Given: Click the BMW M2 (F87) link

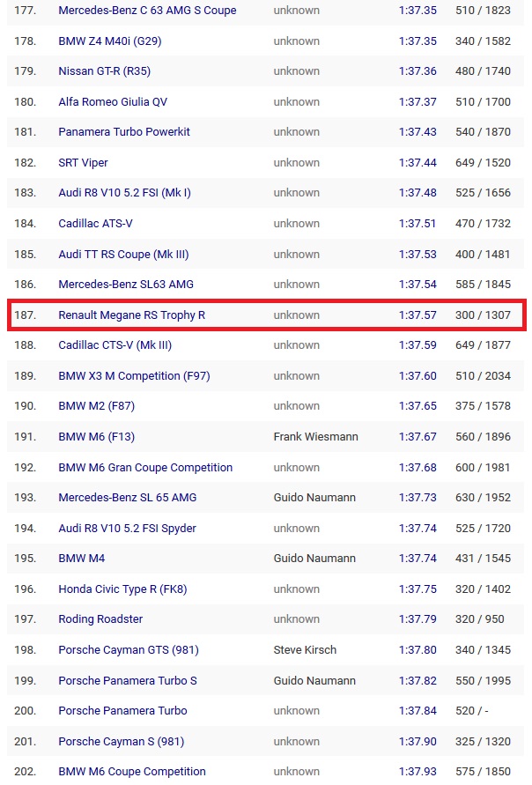Looking at the screenshot, I should pos(96,406).
